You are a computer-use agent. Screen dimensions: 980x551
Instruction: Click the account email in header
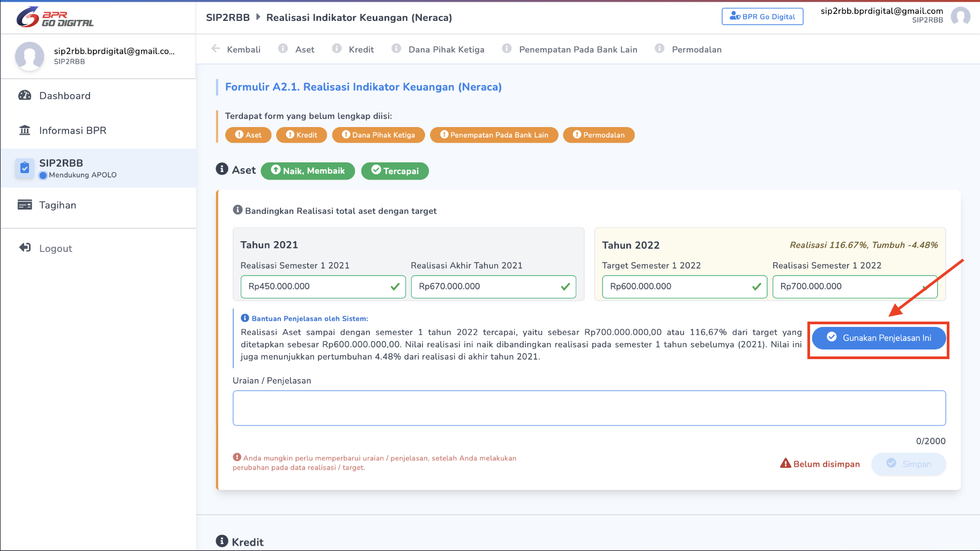click(882, 11)
